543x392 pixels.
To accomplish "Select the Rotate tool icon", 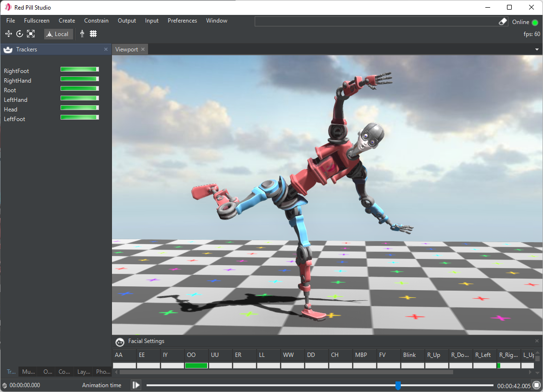I will tap(20, 34).
